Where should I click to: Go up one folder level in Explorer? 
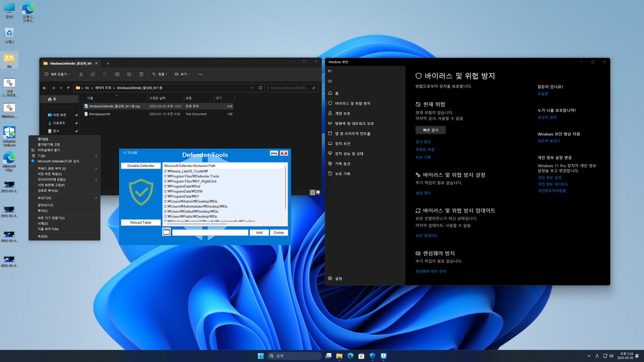tap(69, 88)
